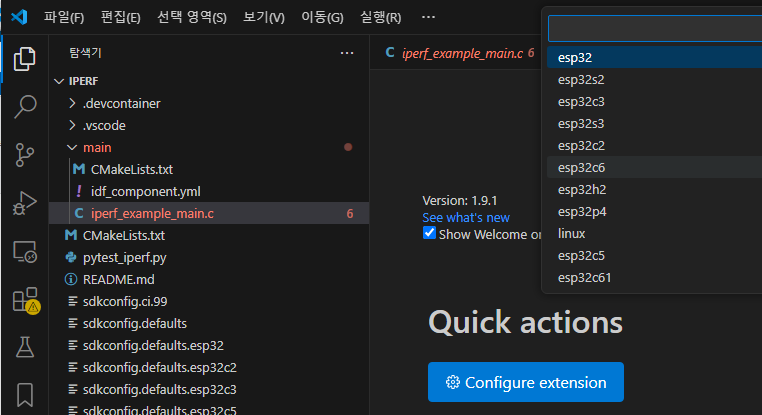Open the 선택 영역(S) menu
Viewport: 762px width, 415px height.
point(191,17)
